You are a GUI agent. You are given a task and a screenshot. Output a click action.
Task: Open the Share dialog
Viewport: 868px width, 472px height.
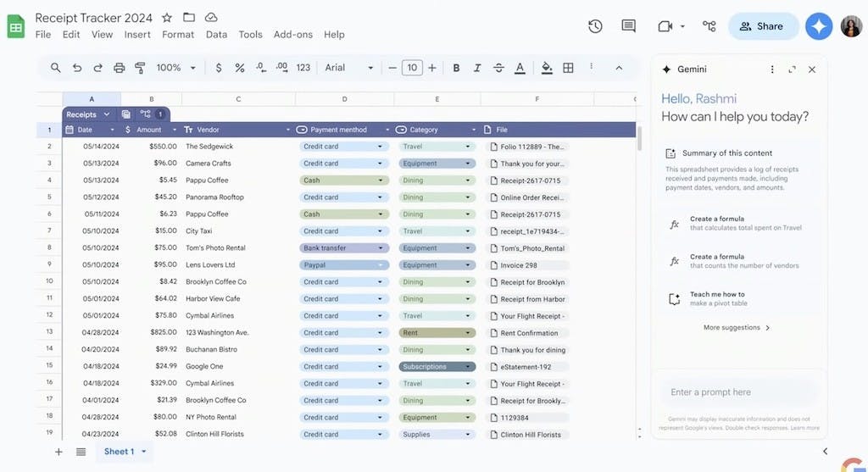[764, 26]
